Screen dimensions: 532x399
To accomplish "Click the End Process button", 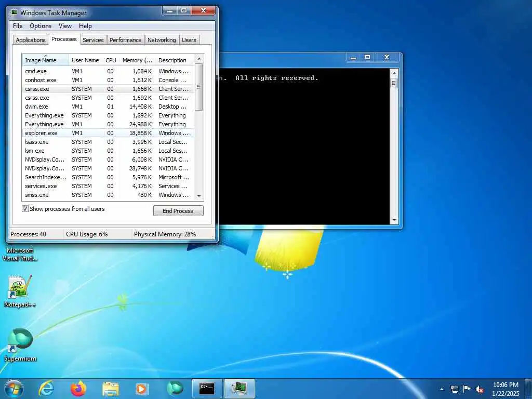I will (178, 211).
